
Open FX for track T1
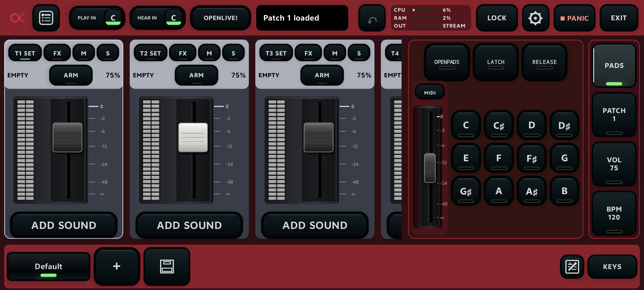tap(57, 53)
